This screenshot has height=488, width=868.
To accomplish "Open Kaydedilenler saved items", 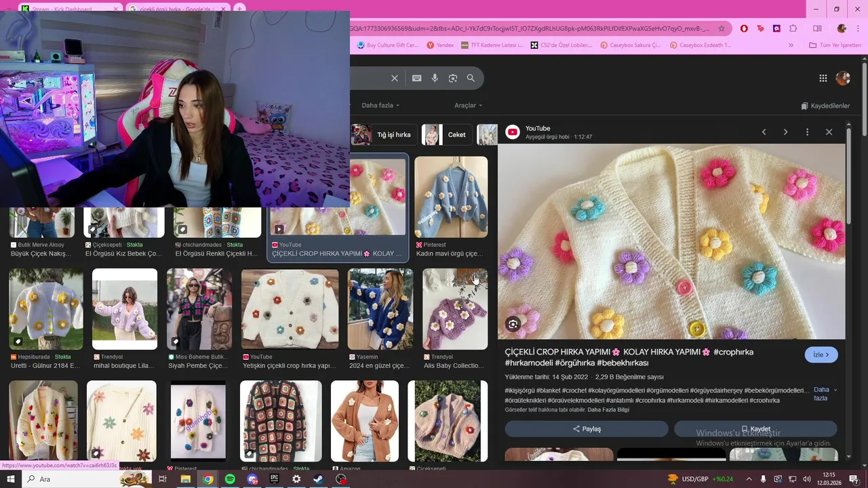I will [825, 106].
